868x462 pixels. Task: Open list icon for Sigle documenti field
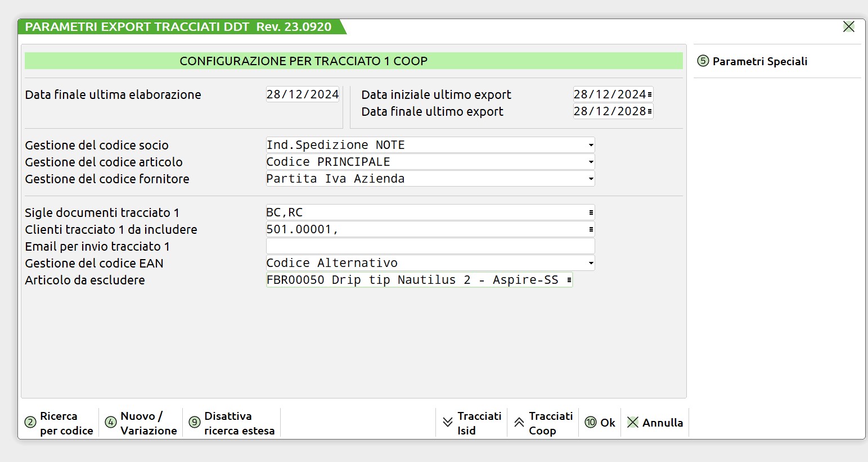point(591,212)
